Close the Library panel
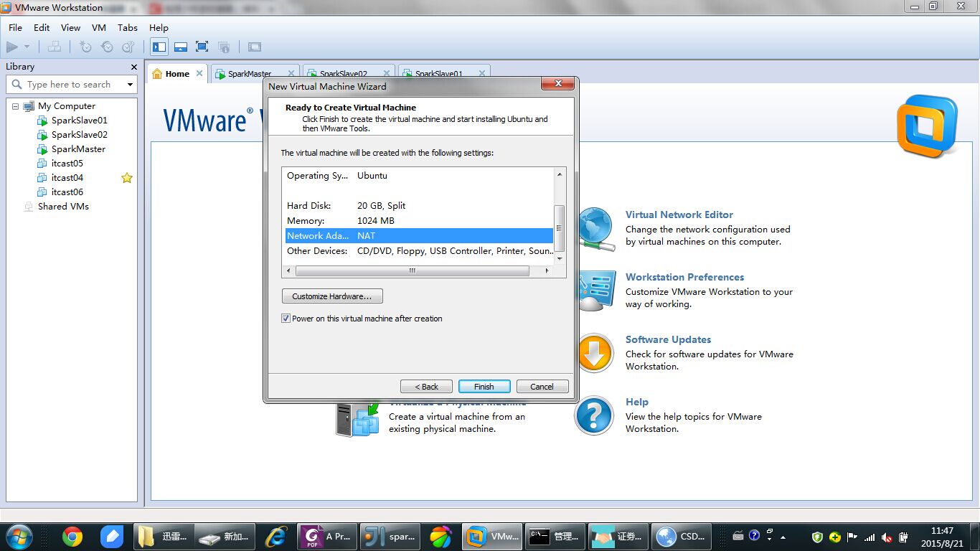Image resolution: width=980 pixels, height=551 pixels. pos(133,67)
